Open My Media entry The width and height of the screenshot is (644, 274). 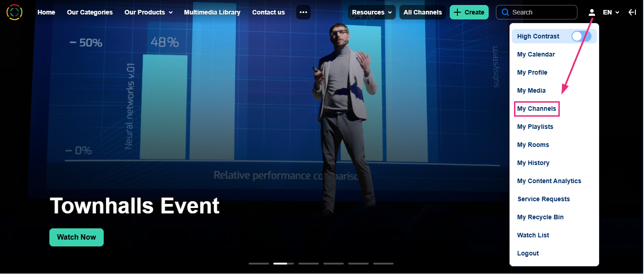[531, 90]
